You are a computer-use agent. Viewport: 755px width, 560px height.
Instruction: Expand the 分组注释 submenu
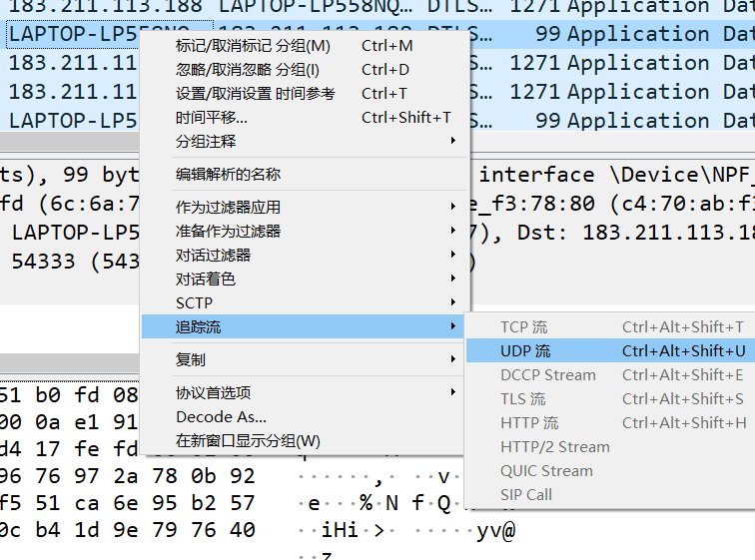pyautogui.click(x=303, y=142)
